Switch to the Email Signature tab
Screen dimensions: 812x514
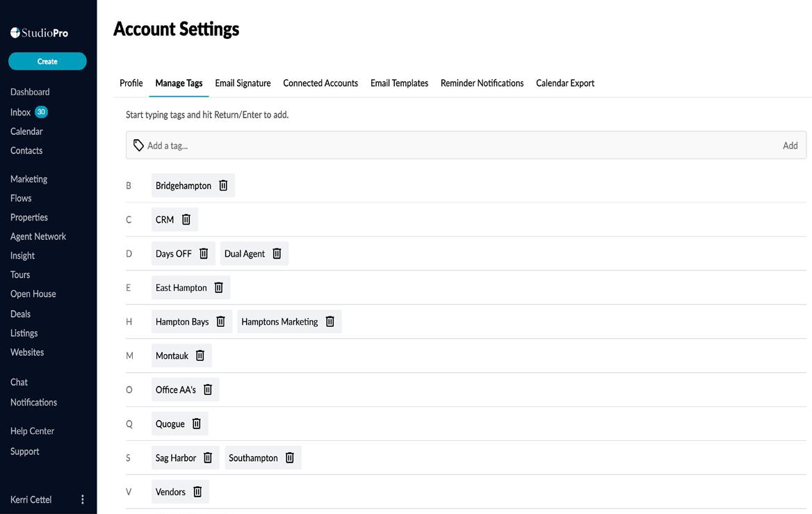pyautogui.click(x=243, y=83)
